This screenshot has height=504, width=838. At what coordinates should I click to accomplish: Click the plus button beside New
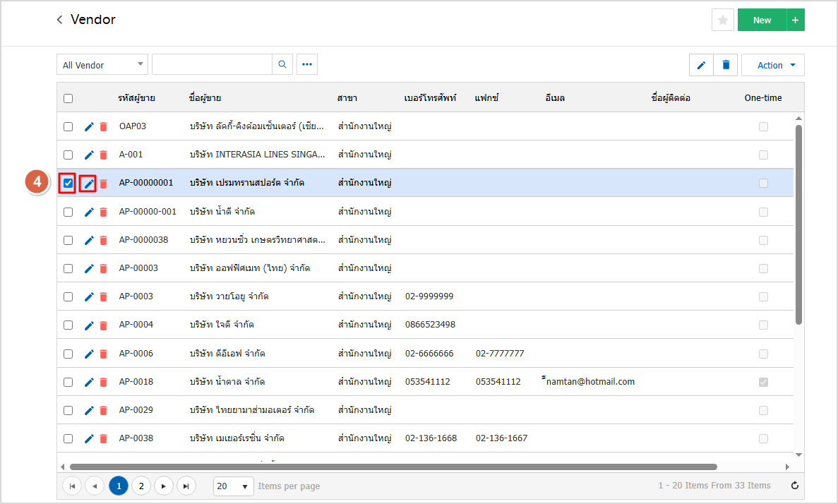pyautogui.click(x=796, y=20)
